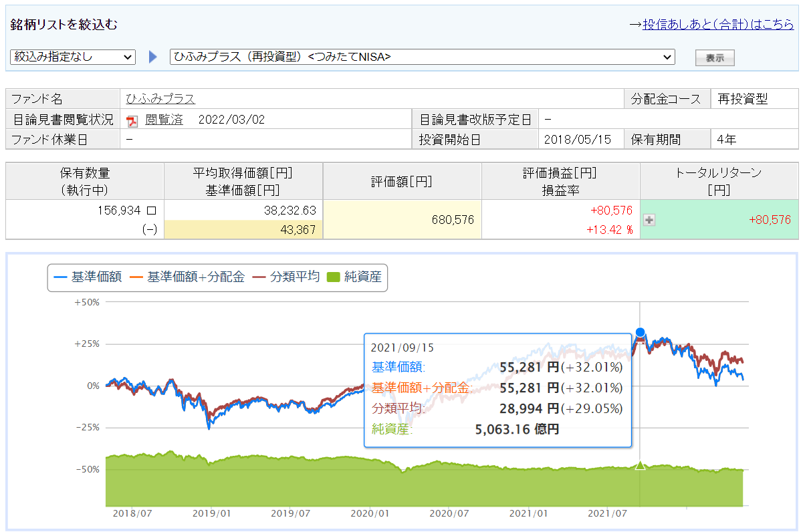Select the tooltip 基準価額 row value 55,281 円
The height and width of the screenshot is (532, 803).
point(530,367)
